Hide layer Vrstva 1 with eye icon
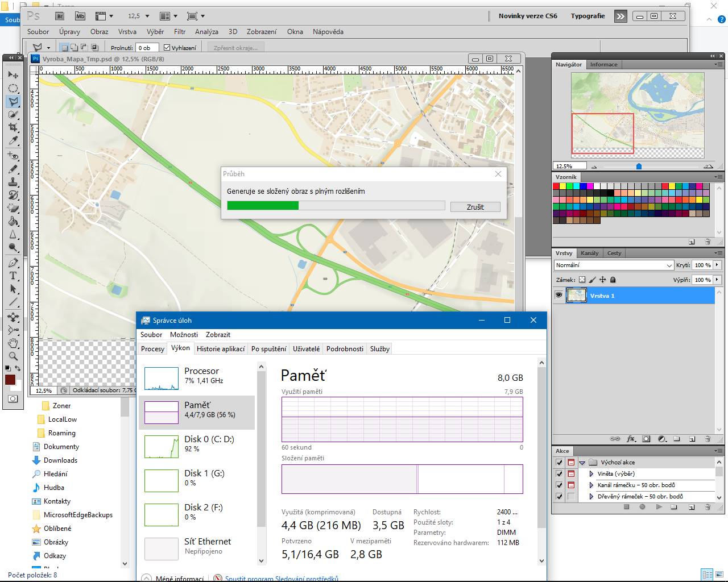The width and height of the screenshot is (728, 582). (559, 295)
